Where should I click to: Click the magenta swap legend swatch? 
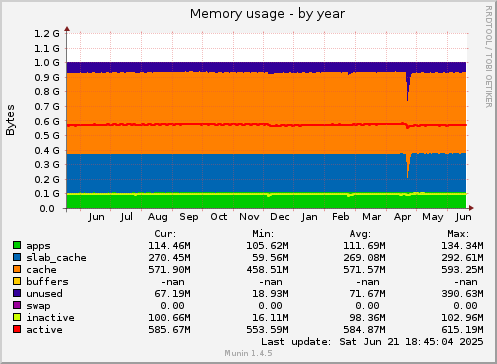point(17,305)
